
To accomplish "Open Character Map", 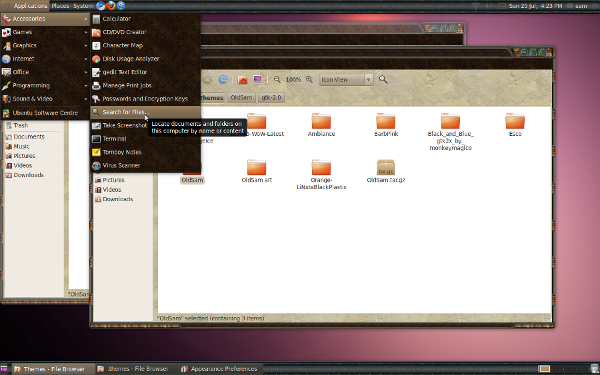I will pyautogui.click(x=145, y=46).
